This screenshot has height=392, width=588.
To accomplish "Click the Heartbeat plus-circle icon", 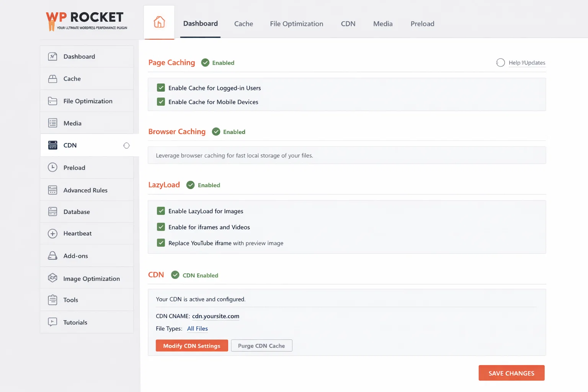I will pyautogui.click(x=53, y=234).
